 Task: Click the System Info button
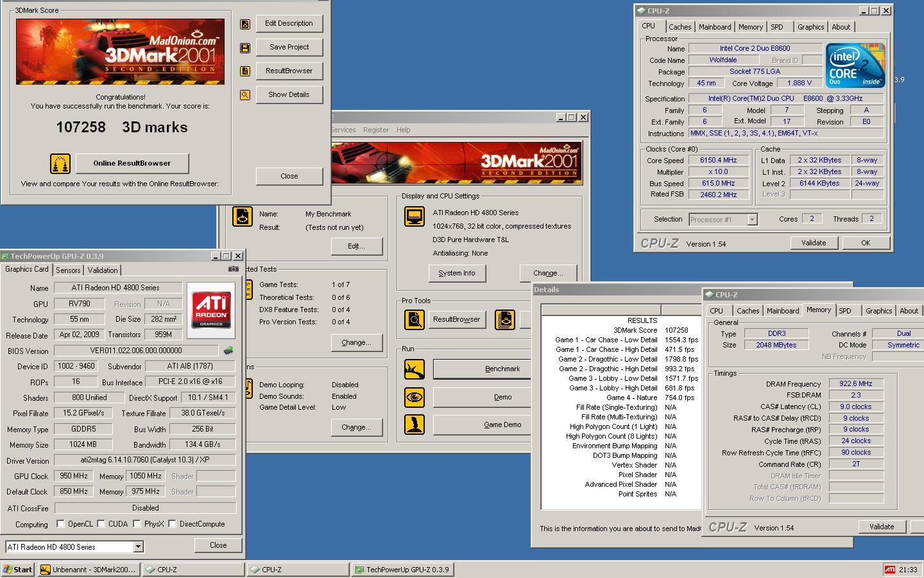pos(457,273)
